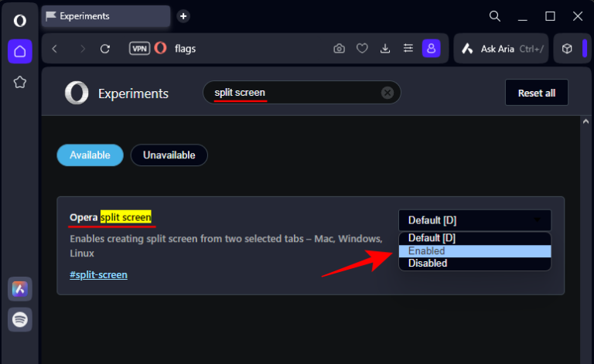Select the Unavailable tab
The width and height of the screenshot is (594, 364).
[x=169, y=155]
